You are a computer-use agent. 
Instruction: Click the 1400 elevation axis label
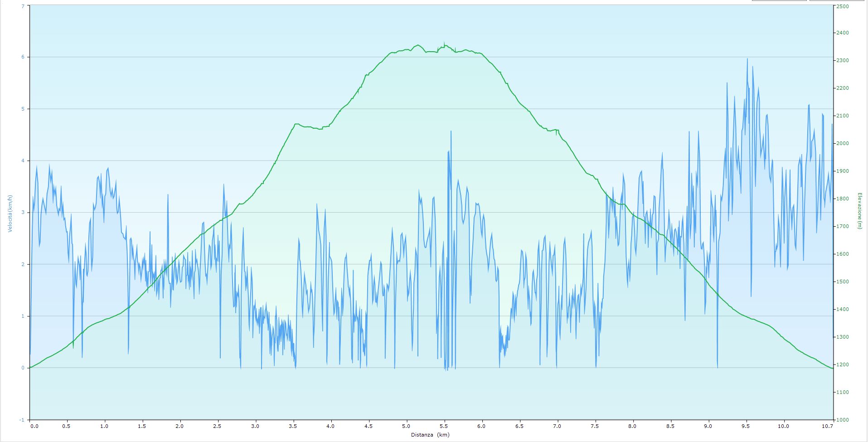click(843, 309)
